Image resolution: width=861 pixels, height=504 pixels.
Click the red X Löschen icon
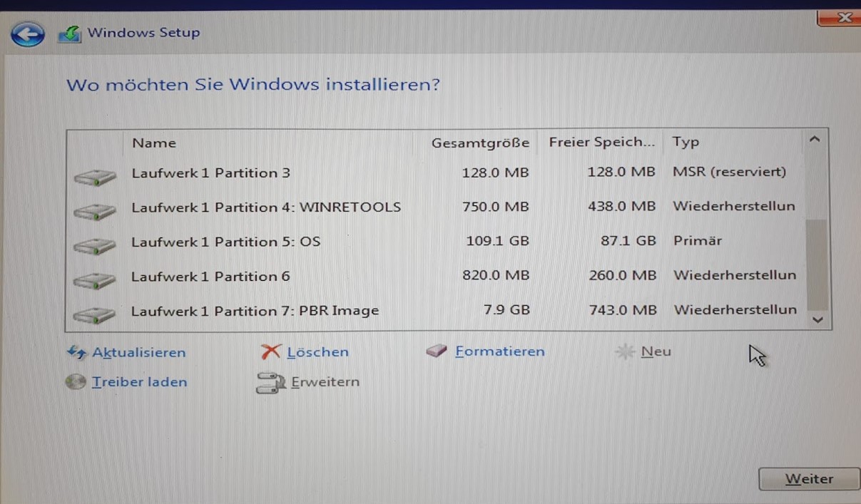271,351
